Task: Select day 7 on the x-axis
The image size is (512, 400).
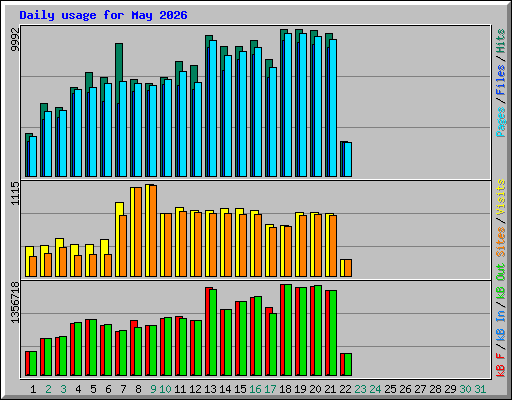Action: (x=123, y=389)
